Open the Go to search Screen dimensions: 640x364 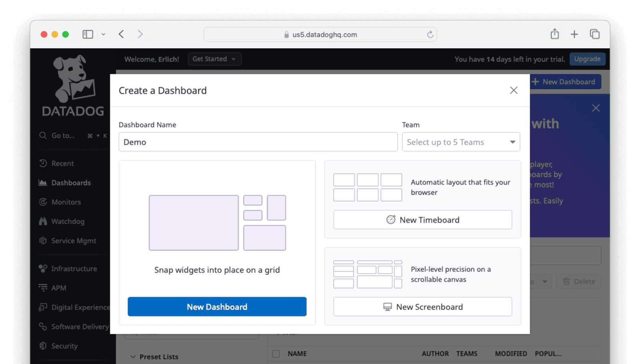pos(73,136)
